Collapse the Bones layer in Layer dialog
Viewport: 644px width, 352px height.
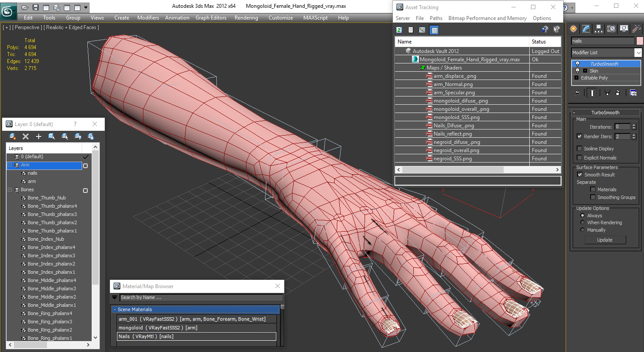[10, 190]
